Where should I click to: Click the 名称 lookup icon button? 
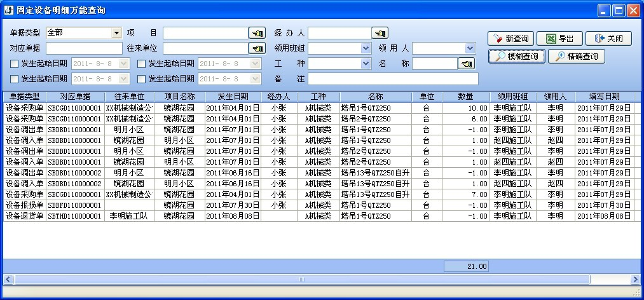click(x=466, y=64)
